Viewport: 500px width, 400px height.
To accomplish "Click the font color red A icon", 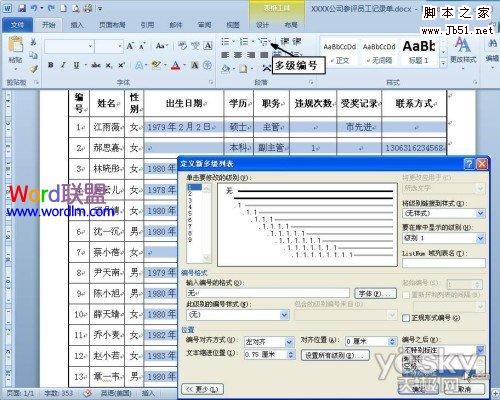I will (175, 65).
